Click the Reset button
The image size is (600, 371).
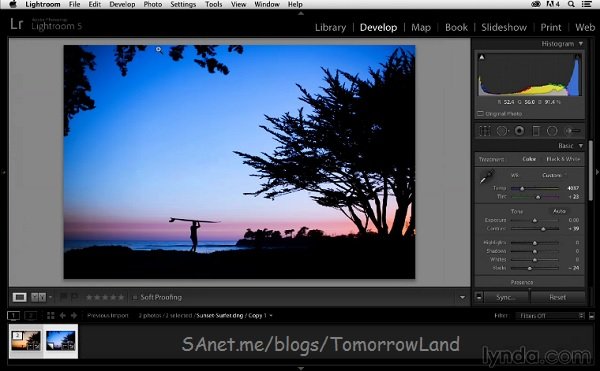pyautogui.click(x=558, y=297)
